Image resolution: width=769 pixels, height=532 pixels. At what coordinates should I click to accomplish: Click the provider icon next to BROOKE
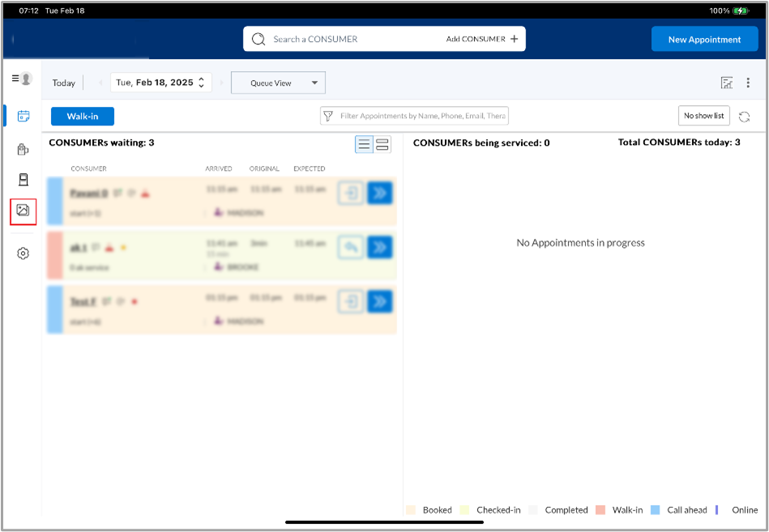(219, 267)
